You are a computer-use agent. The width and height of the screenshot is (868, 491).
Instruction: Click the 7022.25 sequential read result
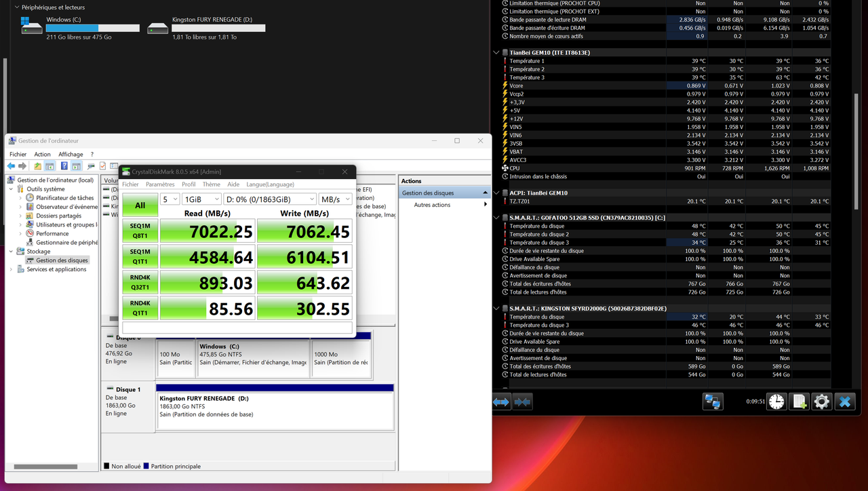tap(208, 231)
